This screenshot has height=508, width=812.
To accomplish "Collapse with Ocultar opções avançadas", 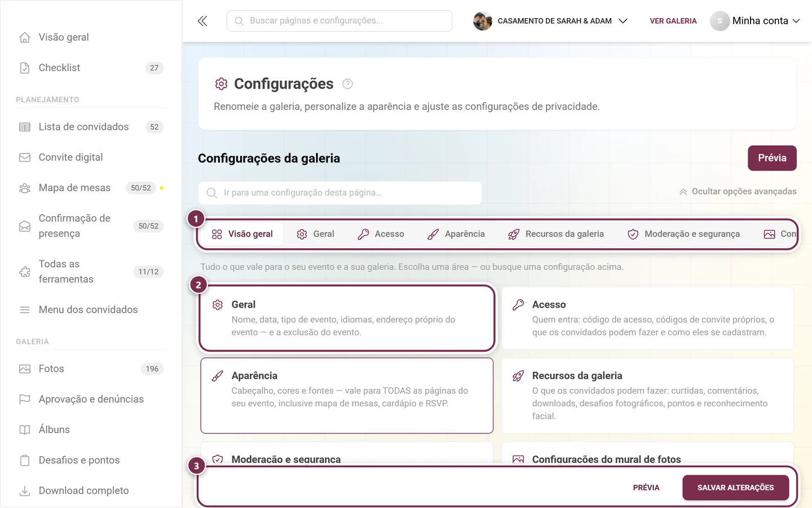I will click(738, 191).
